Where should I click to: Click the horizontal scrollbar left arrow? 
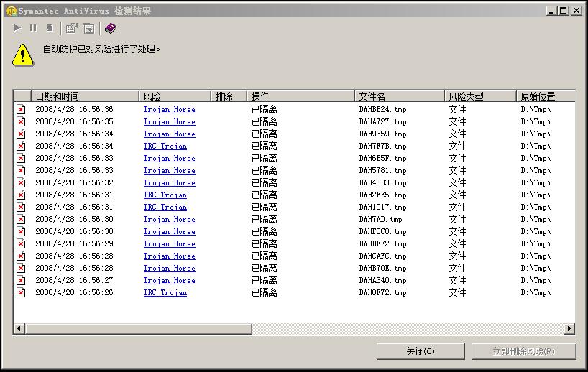(19, 328)
